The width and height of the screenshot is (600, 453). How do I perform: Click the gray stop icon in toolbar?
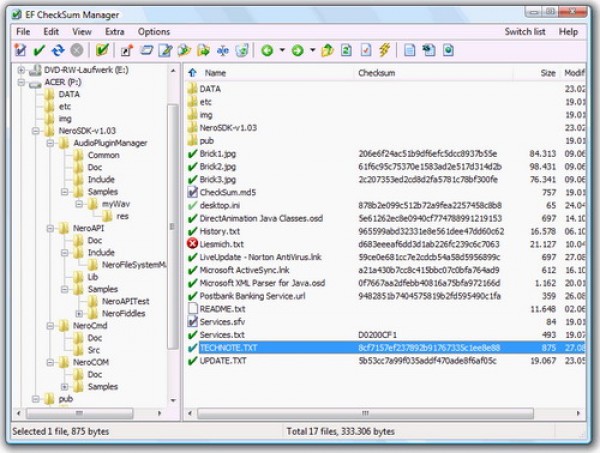(77, 50)
